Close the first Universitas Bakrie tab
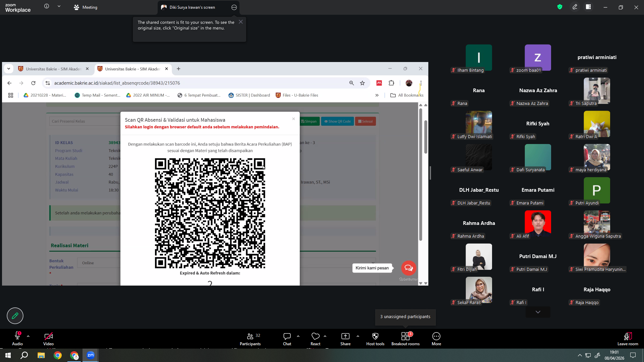Image resolution: width=644 pixels, height=362 pixels. point(87,69)
